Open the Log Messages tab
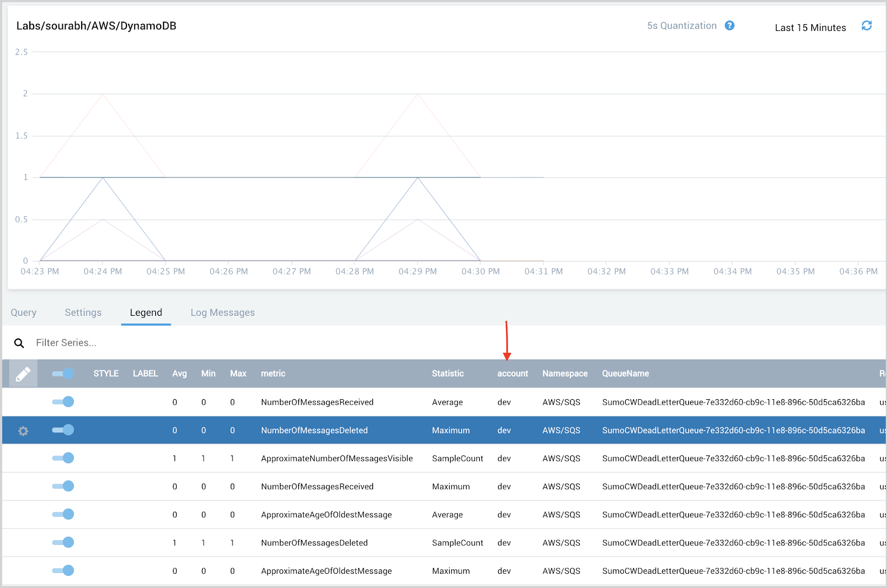 pyautogui.click(x=222, y=312)
